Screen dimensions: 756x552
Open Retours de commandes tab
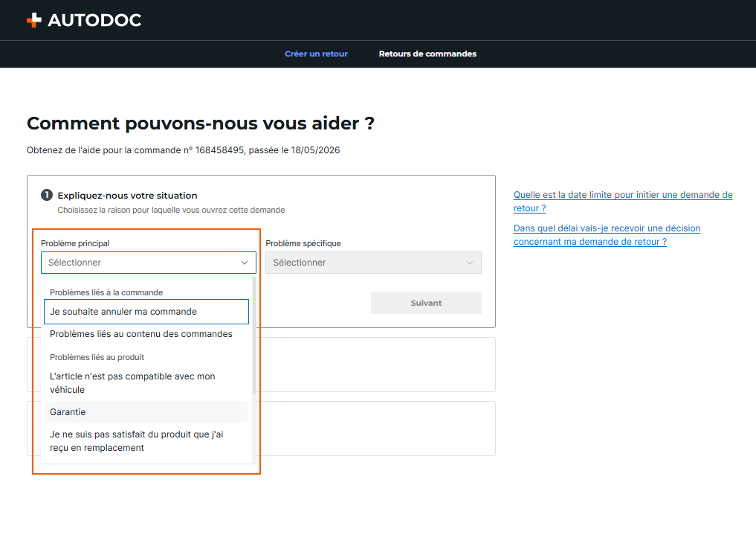[427, 54]
